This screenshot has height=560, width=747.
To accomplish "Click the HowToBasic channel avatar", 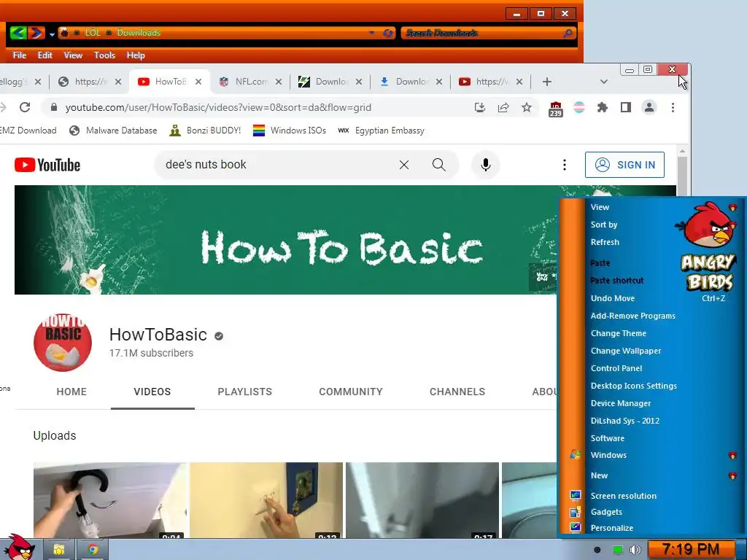I will click(x=63, y=343).
